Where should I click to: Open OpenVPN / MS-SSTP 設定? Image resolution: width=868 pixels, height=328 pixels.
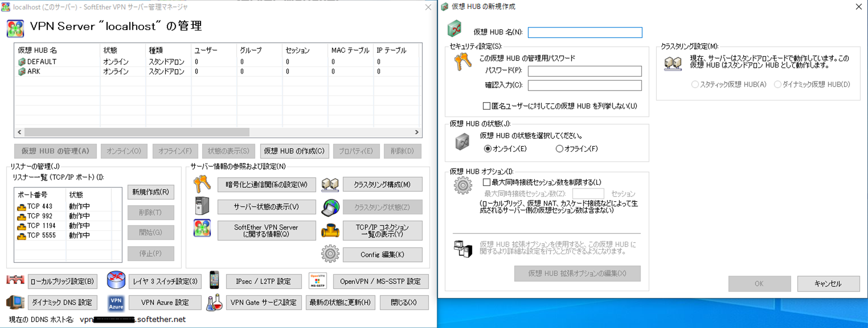pyautogui.click(x=381, y=281)
